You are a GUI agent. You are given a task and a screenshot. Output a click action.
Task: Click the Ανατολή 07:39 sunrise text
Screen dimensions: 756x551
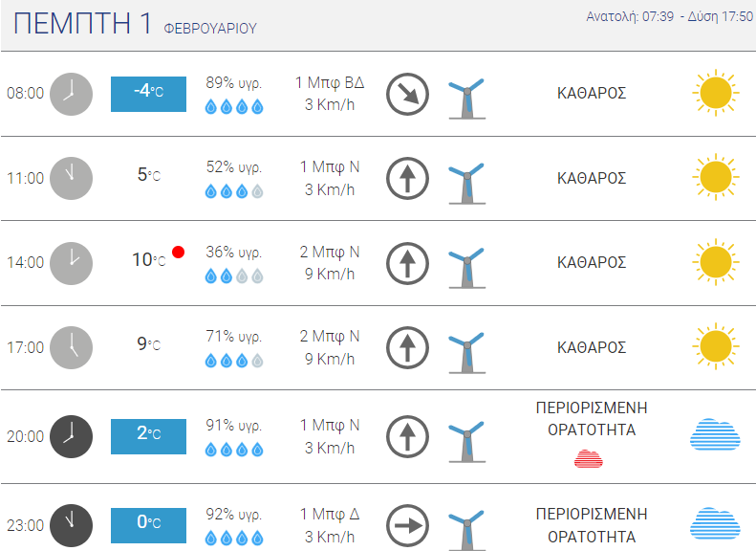pyautogui.click(x=630, y=17)
